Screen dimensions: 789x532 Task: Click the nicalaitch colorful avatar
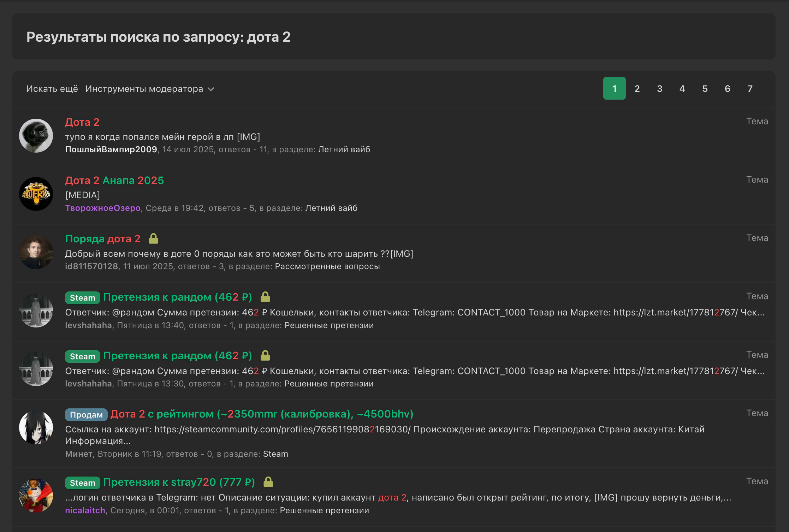pos(36,496)
